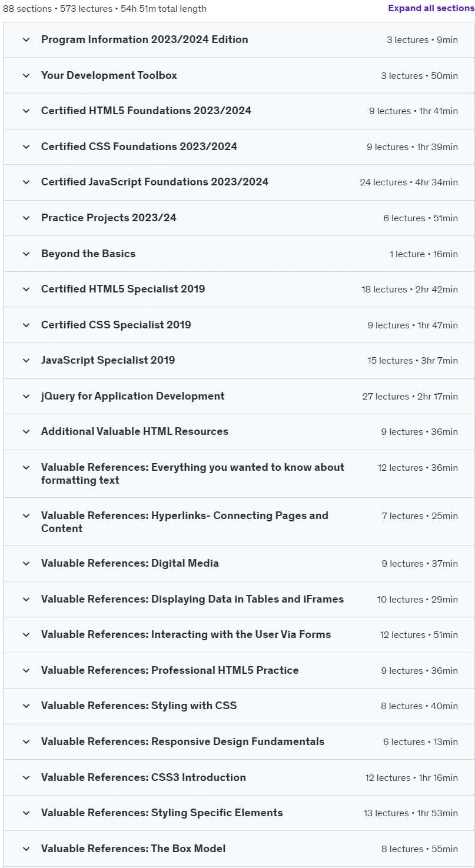Expand Certified HTML5 Foundations 2023/2024 chevron
475x868 pixels.
[x=26, y=111]
